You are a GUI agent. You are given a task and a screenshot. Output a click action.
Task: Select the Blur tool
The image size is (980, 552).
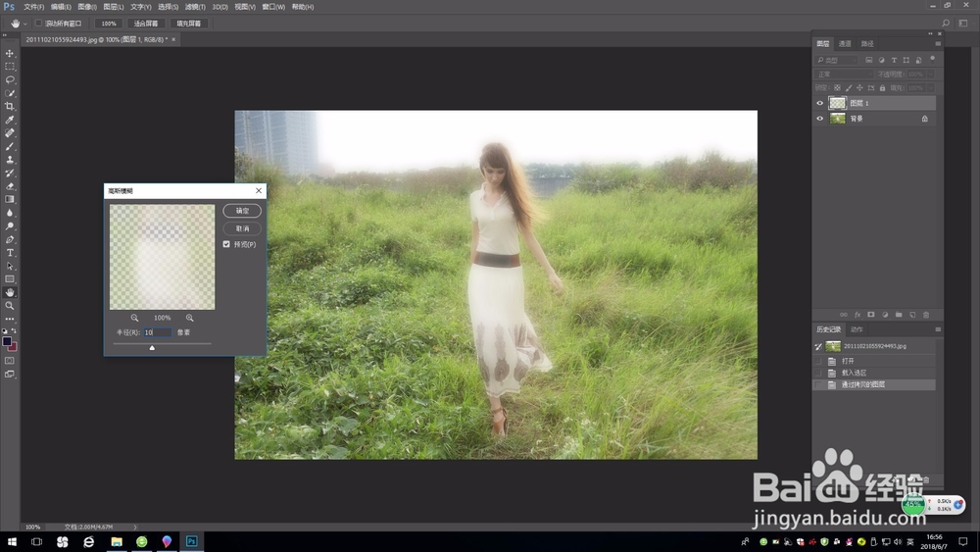[10, 213]
